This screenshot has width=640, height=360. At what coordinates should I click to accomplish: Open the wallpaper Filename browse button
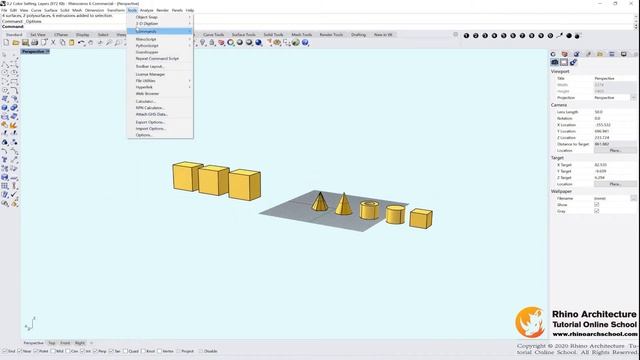[x=633, y=198]
